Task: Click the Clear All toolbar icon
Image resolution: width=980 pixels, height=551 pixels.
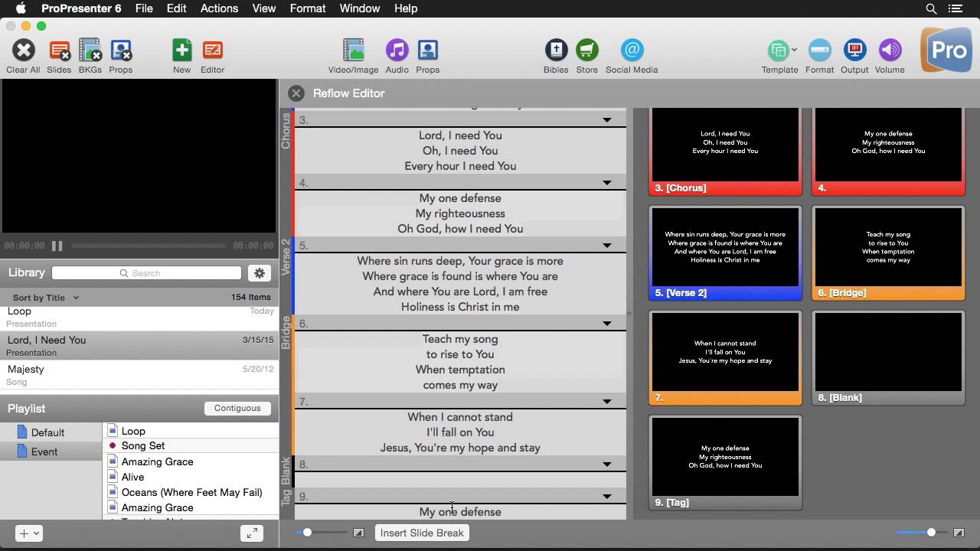Action: [23, 51]
